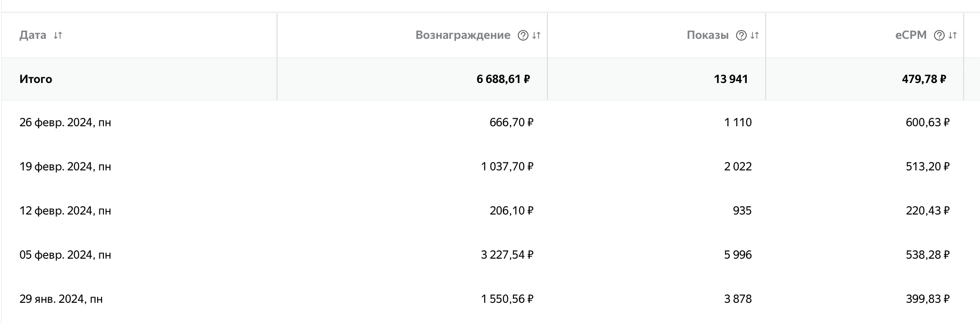Sort by eCPM using sort arrows

tap(953, 35)
